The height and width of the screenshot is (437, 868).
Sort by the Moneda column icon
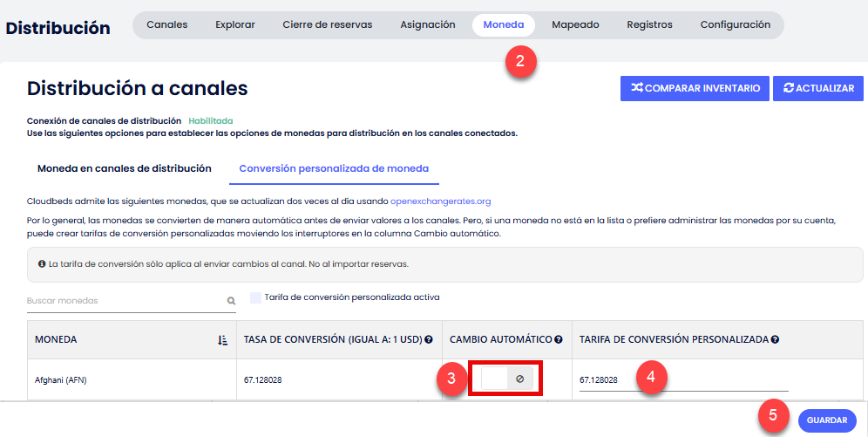tap(222, 340)
